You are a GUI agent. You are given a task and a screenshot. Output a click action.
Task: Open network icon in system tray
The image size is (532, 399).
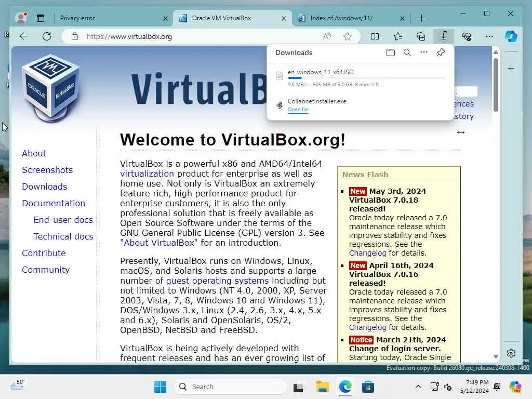(x=434, y=387)
